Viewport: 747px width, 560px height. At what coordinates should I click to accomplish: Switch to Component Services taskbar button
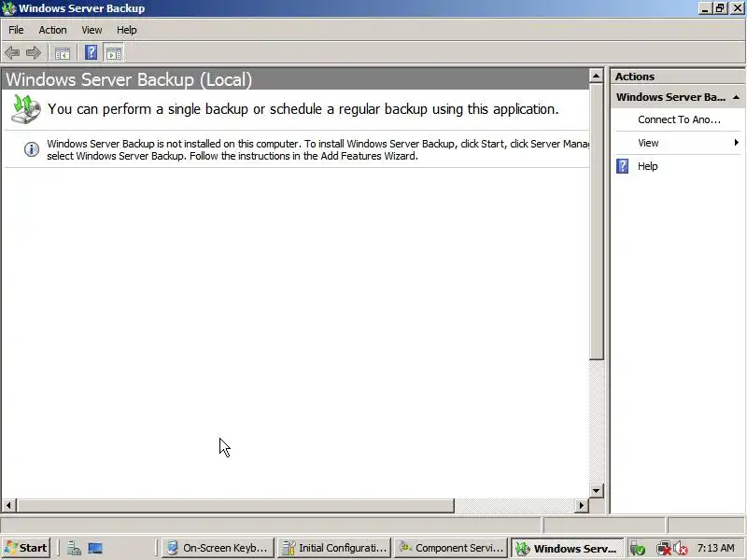(451, 548)
